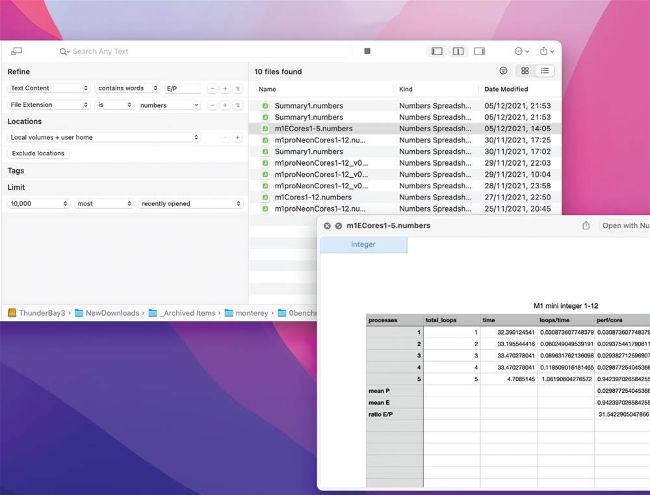Click Open with Numbers button
650x495 pixels.
(624, 226)
